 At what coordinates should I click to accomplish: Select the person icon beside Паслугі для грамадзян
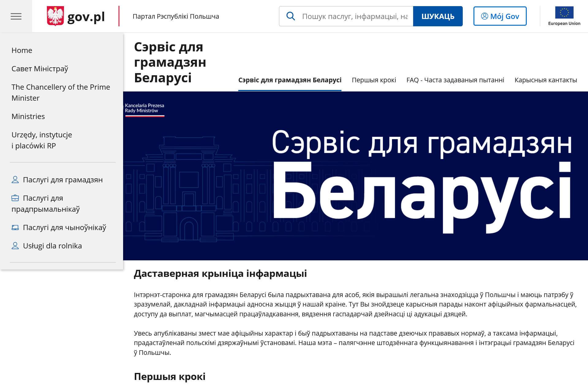(x=15, y=180)
